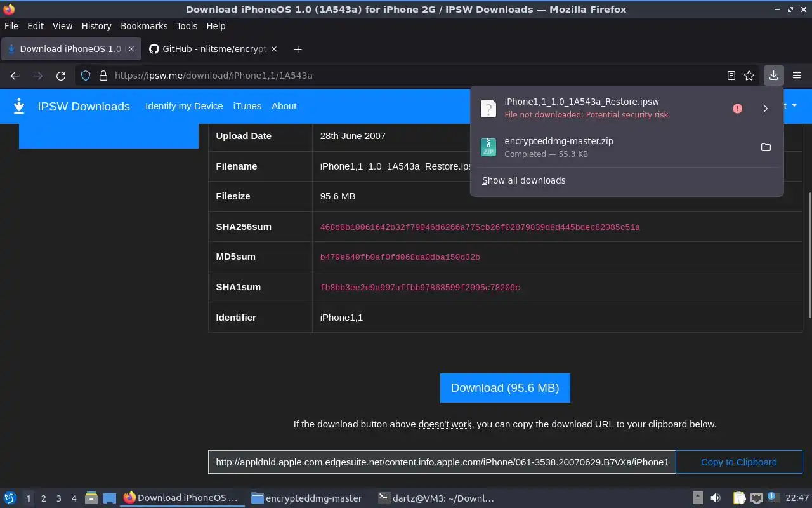Click the iPhone1,1 identifier value
Image resolution: width=812 pixels, height=508 pixels.
click(341, 317)
